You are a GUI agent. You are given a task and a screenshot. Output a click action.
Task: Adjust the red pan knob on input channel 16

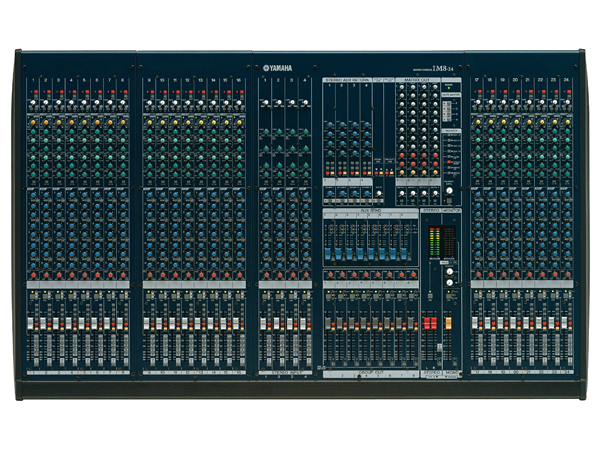click(x=239, y=275)
